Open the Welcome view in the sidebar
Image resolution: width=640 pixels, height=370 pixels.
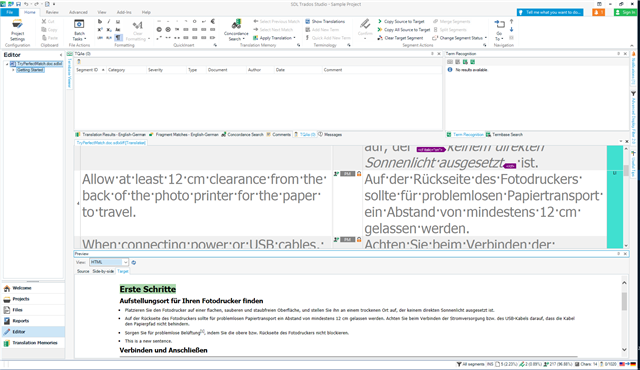(x=33, y=288)
